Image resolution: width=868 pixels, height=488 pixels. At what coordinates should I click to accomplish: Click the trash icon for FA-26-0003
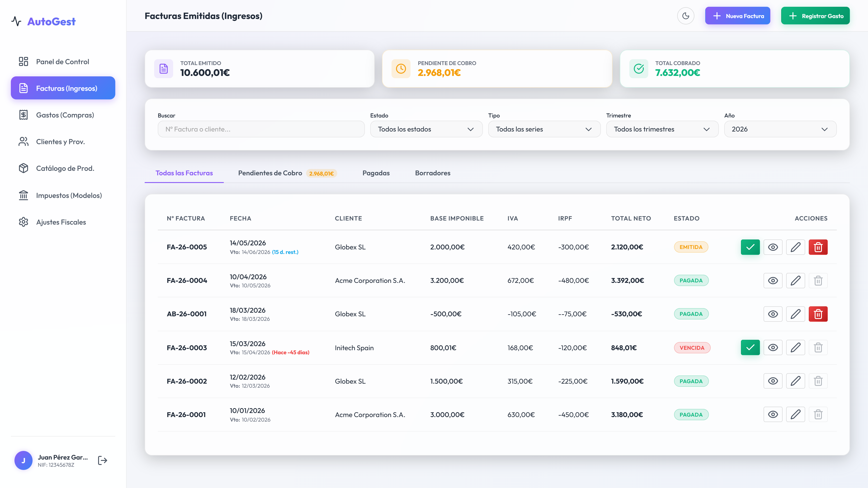[818, 347]
